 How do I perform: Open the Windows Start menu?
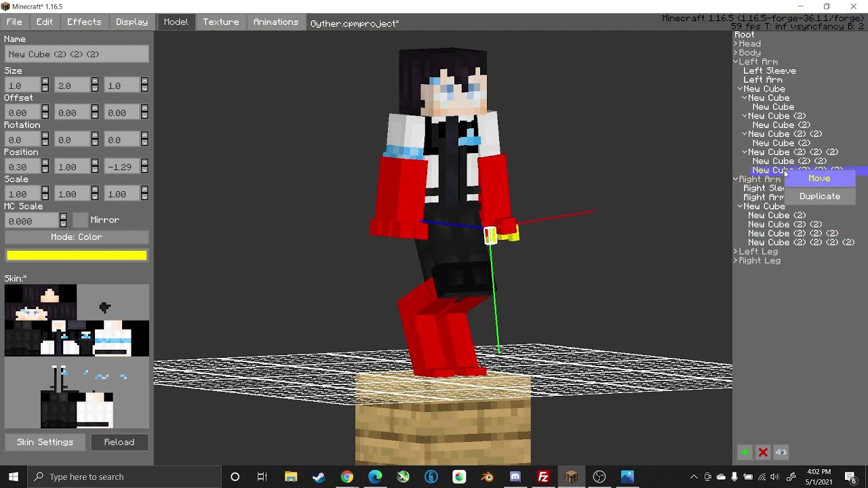pos(14,476)
